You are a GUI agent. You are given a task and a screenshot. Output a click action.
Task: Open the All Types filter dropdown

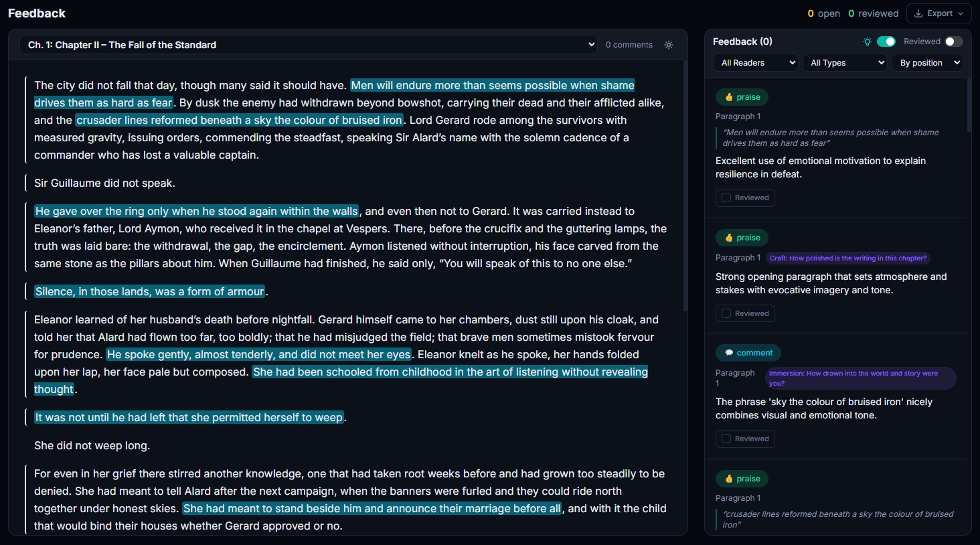(x=845, y=62)
